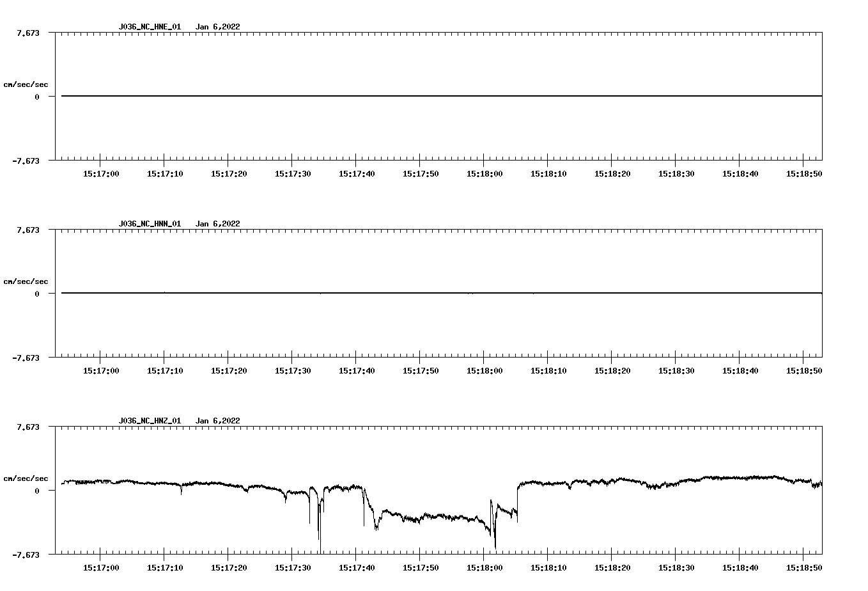Click the 0 axis label of the HNE plot
Screen dimensions: 868x591
point(37,97)
